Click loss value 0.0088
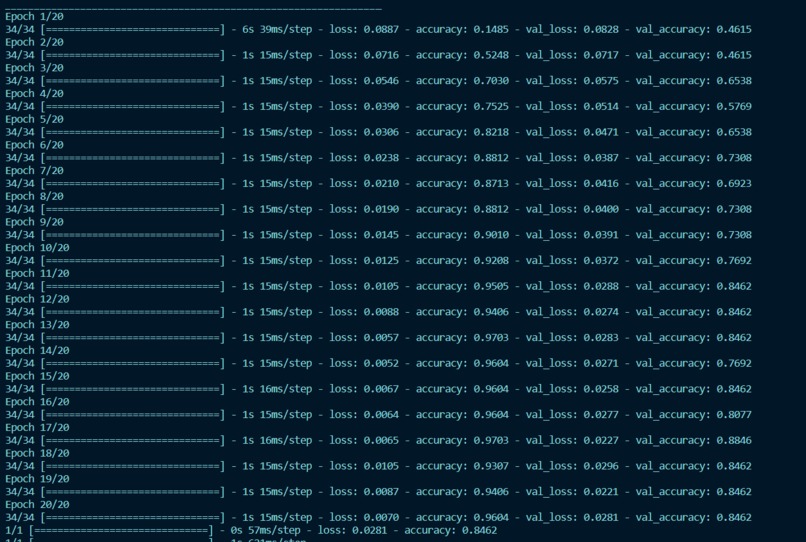Viewport: 806px width, 542px height. pyautogui.click(x=381, y=312)
